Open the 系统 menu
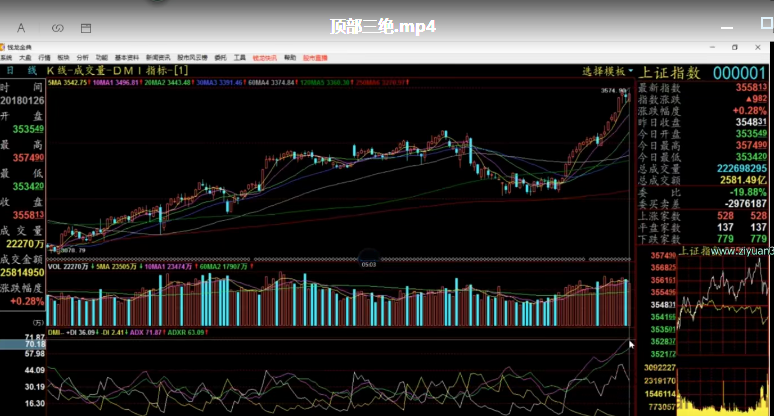This screenshot has width=774, height=416. (x=6, y=58)
